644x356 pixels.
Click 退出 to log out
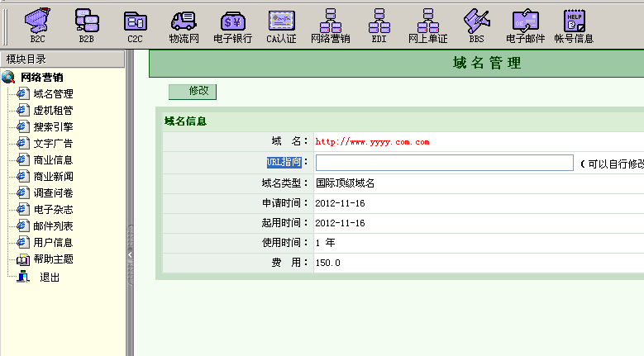(x=50, y=278)
